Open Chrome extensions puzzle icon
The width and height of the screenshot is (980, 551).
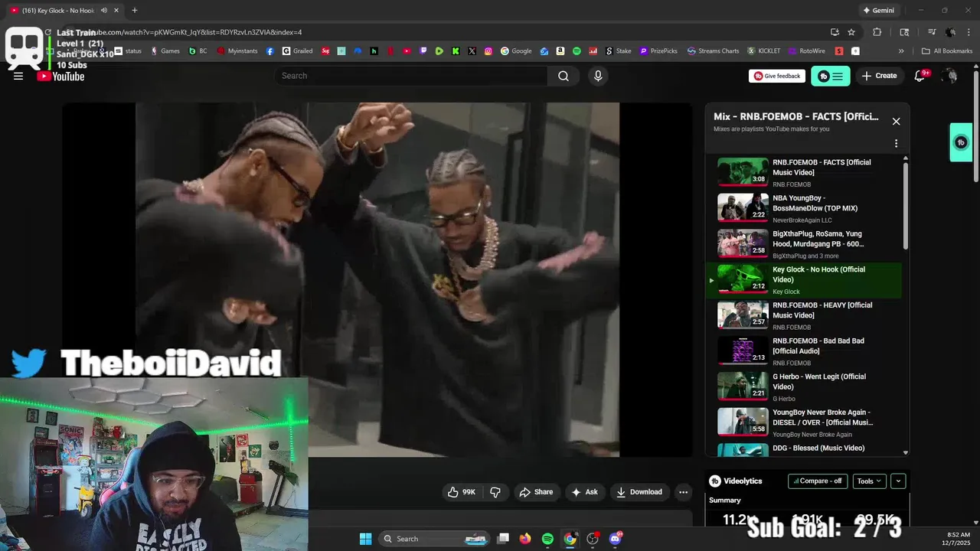coord(877,32)
